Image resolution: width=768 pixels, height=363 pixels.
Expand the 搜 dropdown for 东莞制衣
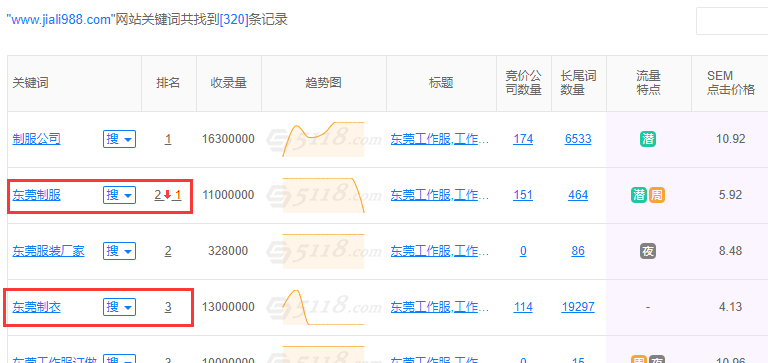tap(120, 307)
